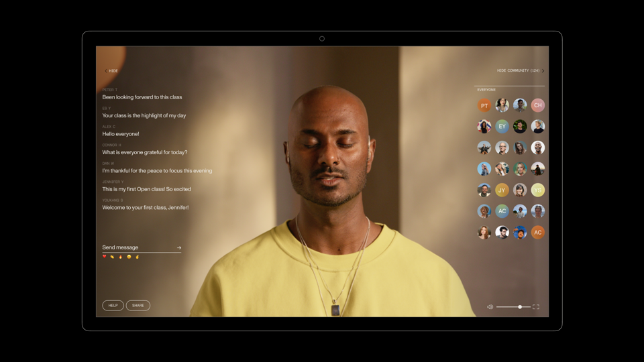Enter fullscreen mode using corner-brackets icon

[x=536, y=307]
